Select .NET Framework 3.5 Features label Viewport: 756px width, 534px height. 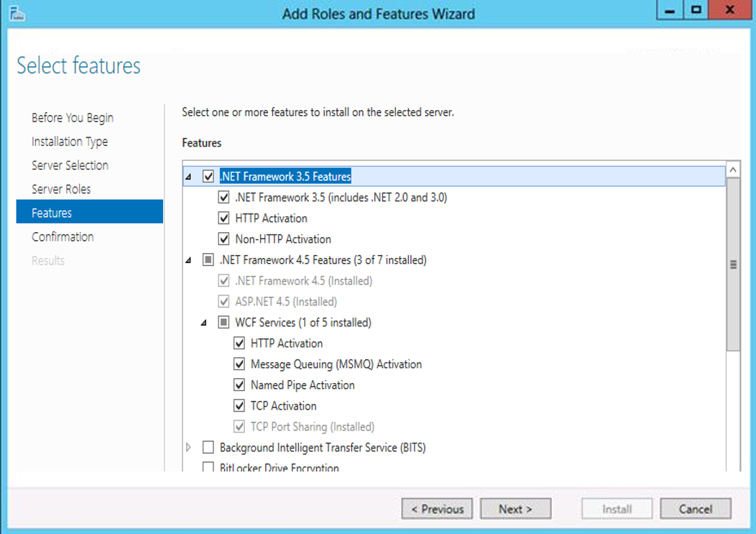click(285, 177)
